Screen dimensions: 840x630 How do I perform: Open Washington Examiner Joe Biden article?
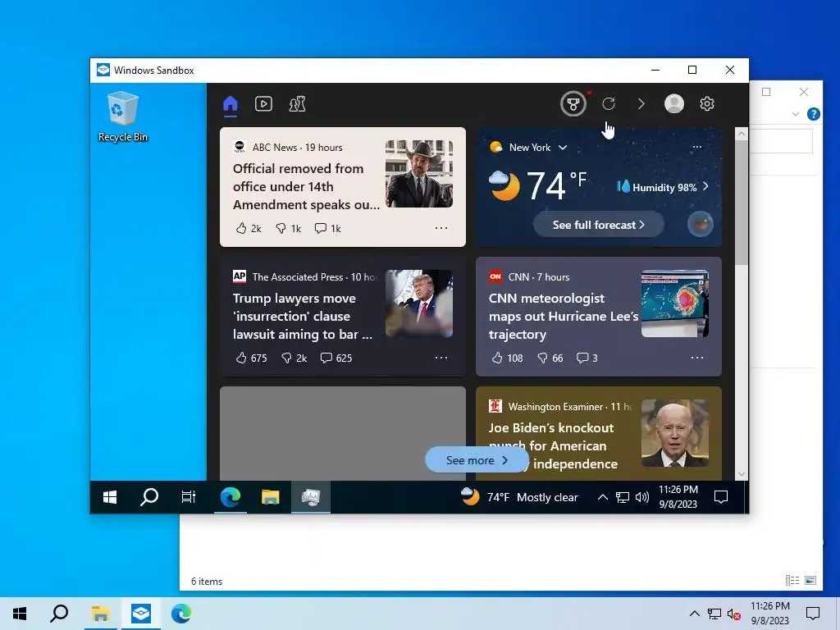tap(552, 445)
